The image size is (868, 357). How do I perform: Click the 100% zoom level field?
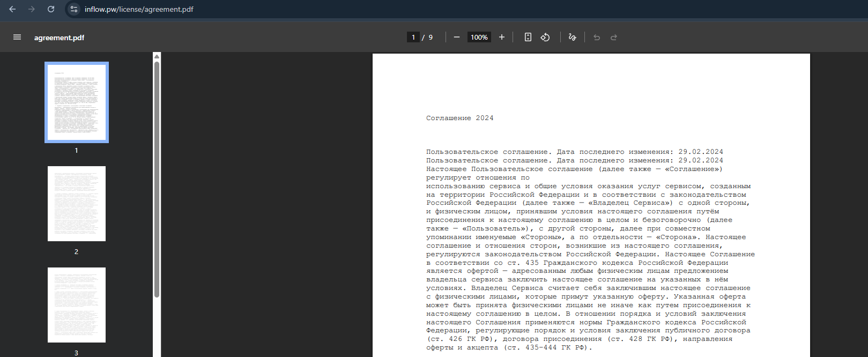(x=479, y=37)
